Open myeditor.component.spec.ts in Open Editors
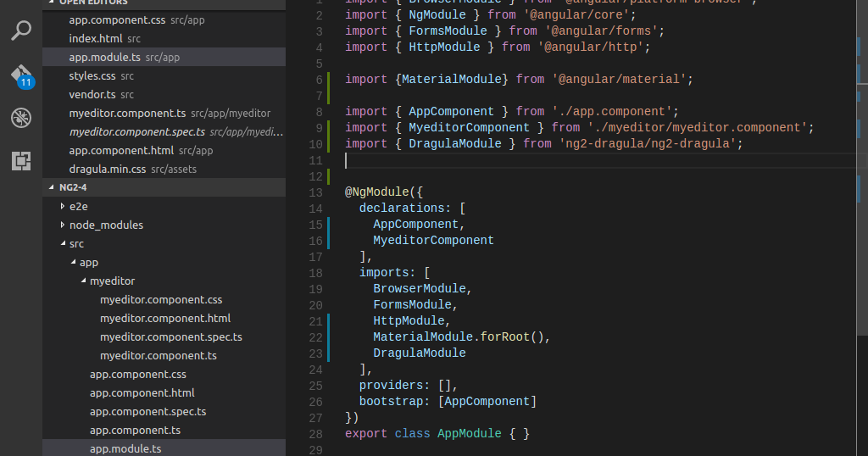This screenshot has width=868, height=456. (x=164, y=131)
